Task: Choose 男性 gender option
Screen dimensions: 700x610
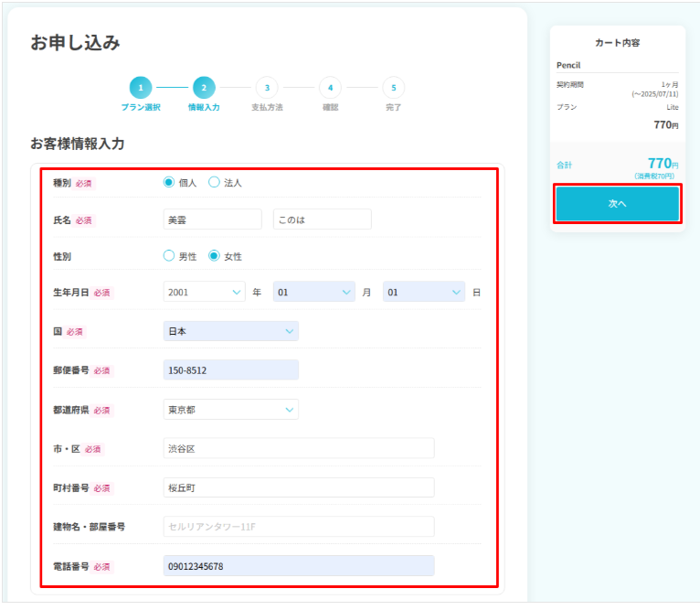Action: pyautogui.click(x=169, y=256)
